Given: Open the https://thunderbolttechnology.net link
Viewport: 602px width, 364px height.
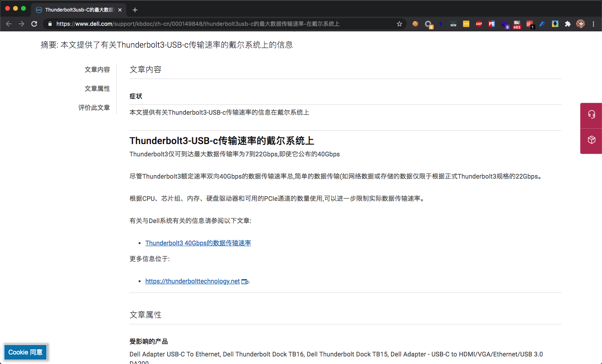Looking at the screenshot, I should (x=193, y=281).
